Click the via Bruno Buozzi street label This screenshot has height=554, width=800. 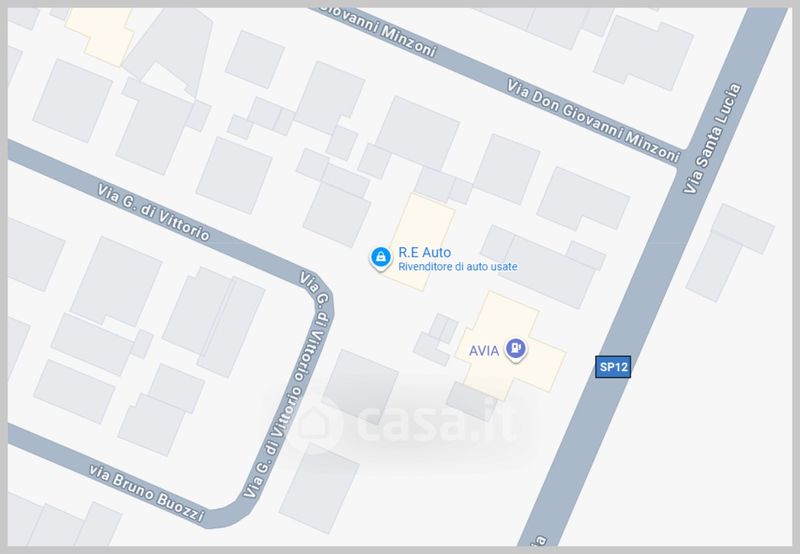pyautogui.click(x=147, y=493)
